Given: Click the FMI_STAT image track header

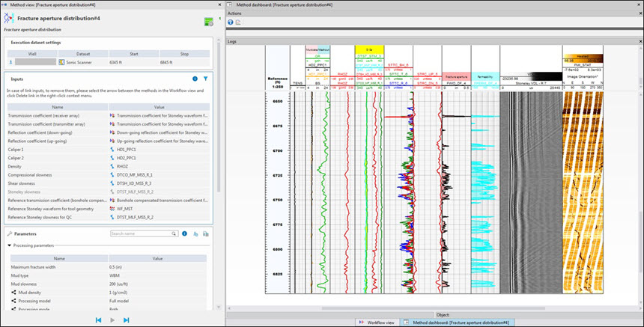Looking at the screenshot, I should tap(583, 65).
